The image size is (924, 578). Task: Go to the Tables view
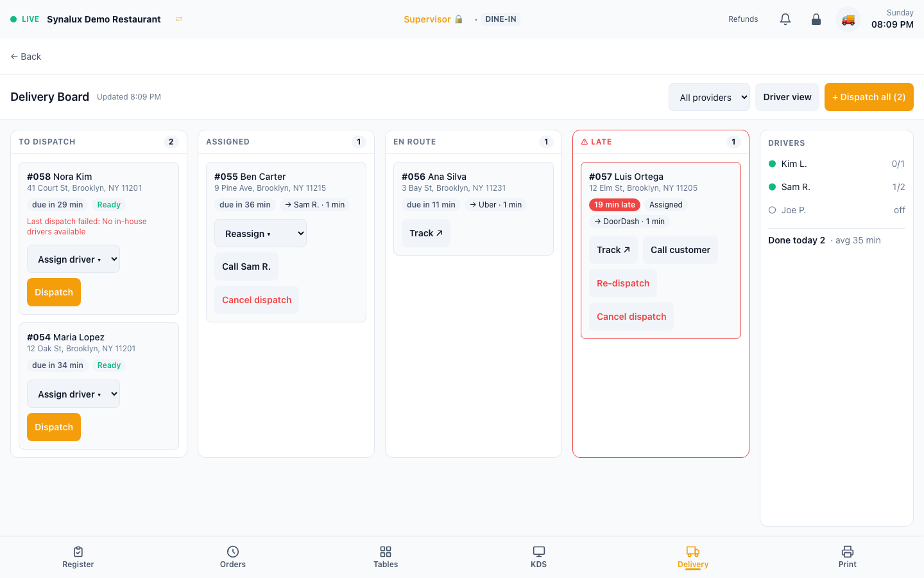click(386, 557)
